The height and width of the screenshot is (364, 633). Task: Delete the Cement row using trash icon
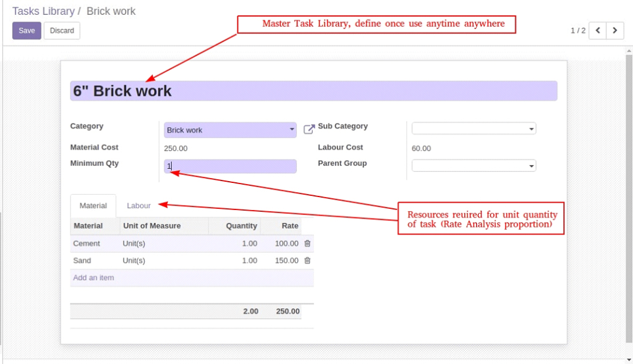307,243
